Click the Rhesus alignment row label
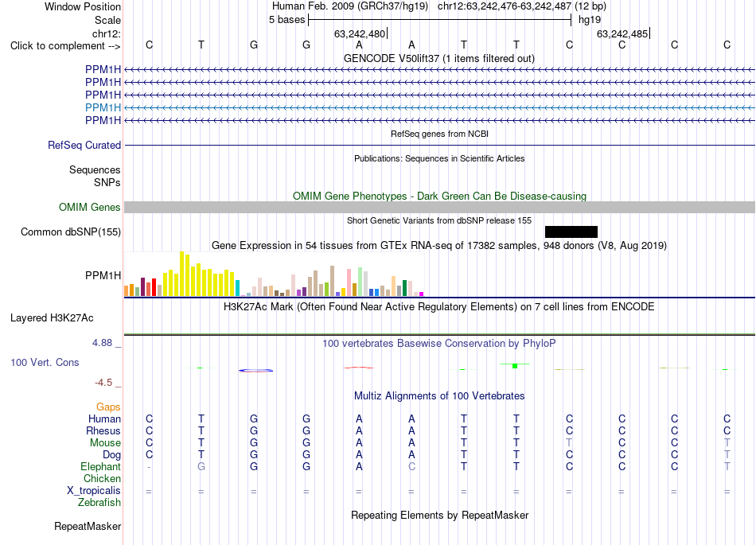The height and width of the screenshot is (545, 756). [103, 430]
